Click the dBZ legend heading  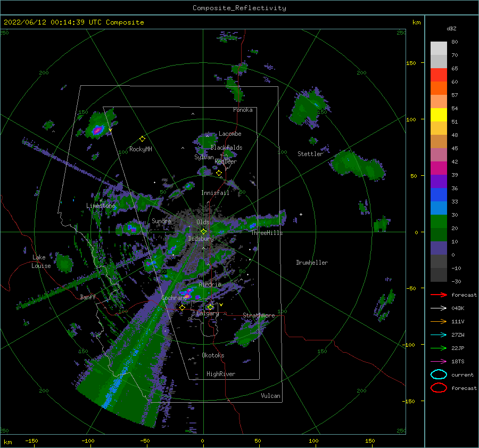coord(451,28)
